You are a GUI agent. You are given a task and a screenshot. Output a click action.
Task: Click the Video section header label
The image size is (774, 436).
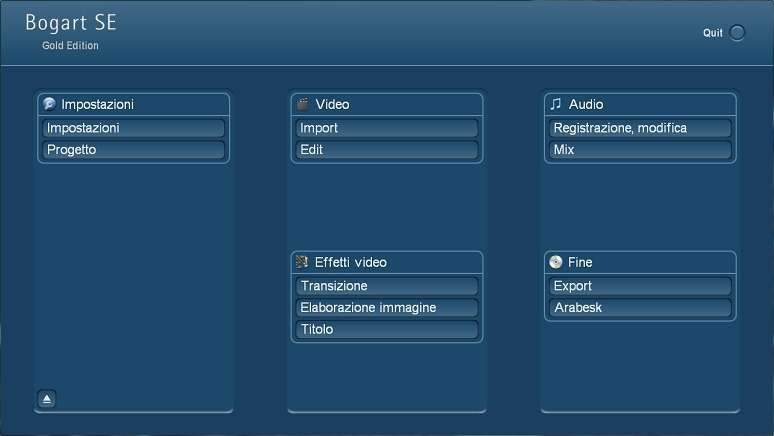(332, 104)
